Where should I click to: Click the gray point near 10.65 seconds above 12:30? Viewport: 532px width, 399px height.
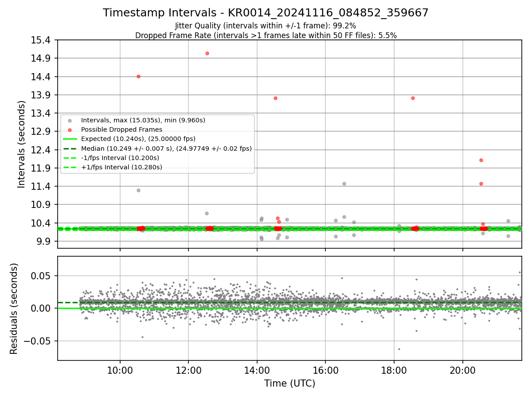click(x=207, y=213)
